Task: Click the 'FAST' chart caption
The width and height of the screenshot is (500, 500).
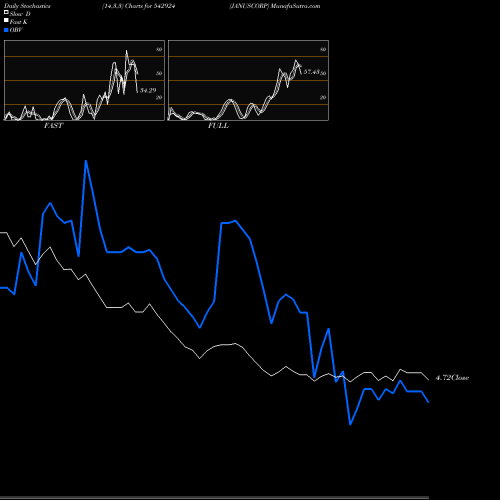Action: point(53,126)
